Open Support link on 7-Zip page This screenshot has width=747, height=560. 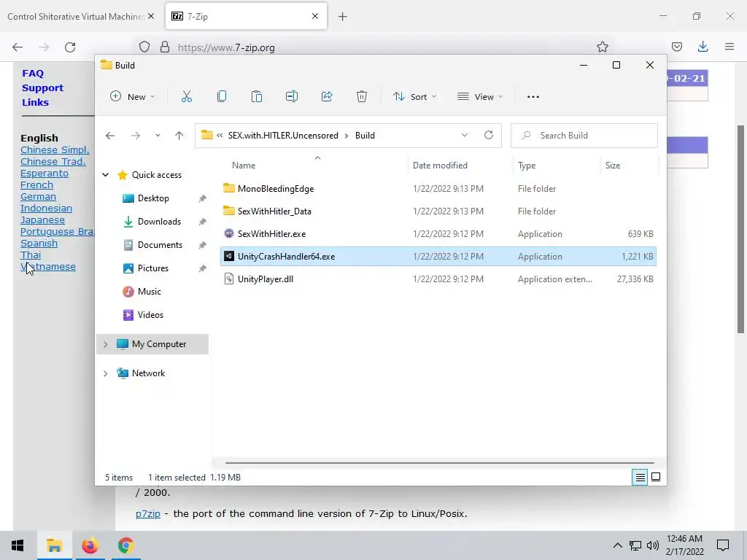[x=42, y=87]
